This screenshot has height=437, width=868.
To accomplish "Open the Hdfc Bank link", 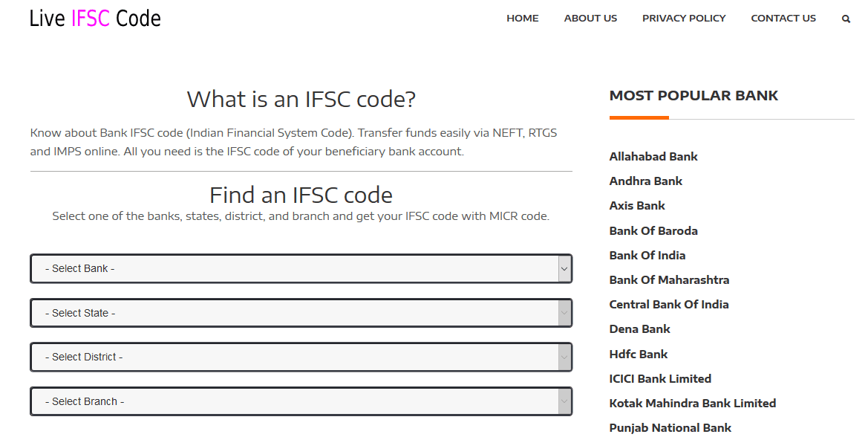I will [638, 354].
